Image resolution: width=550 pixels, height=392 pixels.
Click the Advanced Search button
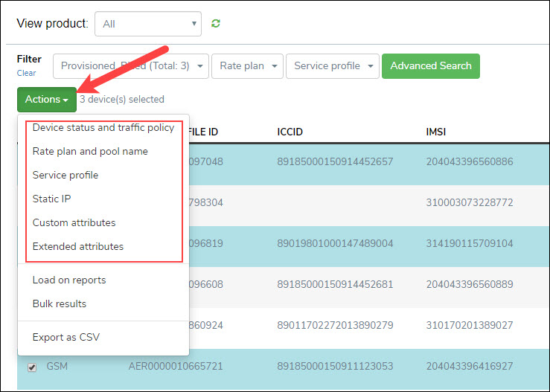point(431,66)
